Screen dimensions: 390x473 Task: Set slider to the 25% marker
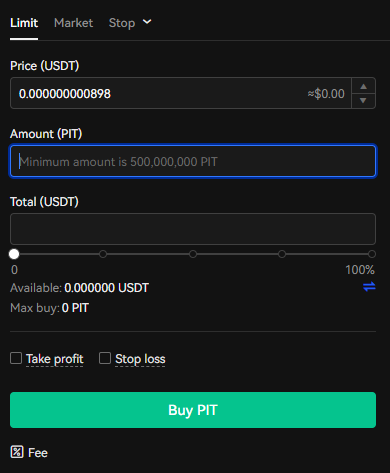pyautogui.click(x=103, y=254)
